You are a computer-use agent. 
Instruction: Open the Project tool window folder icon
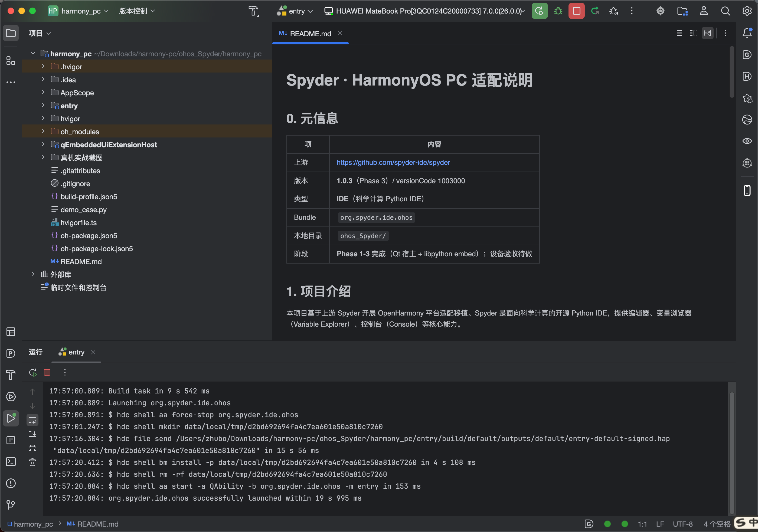click(11, 33)
